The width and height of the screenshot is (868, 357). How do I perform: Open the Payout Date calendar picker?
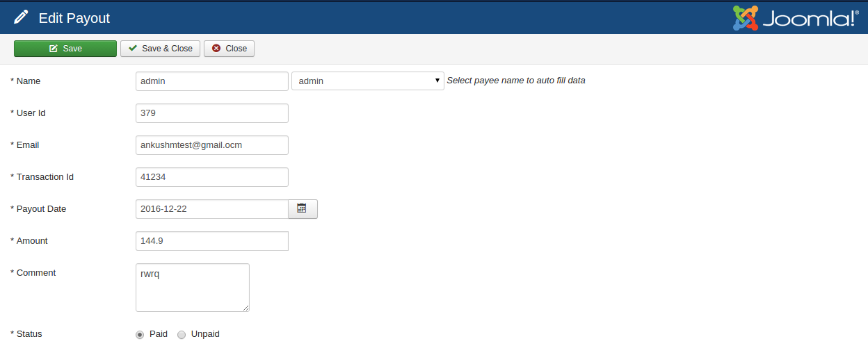(302, 208)
